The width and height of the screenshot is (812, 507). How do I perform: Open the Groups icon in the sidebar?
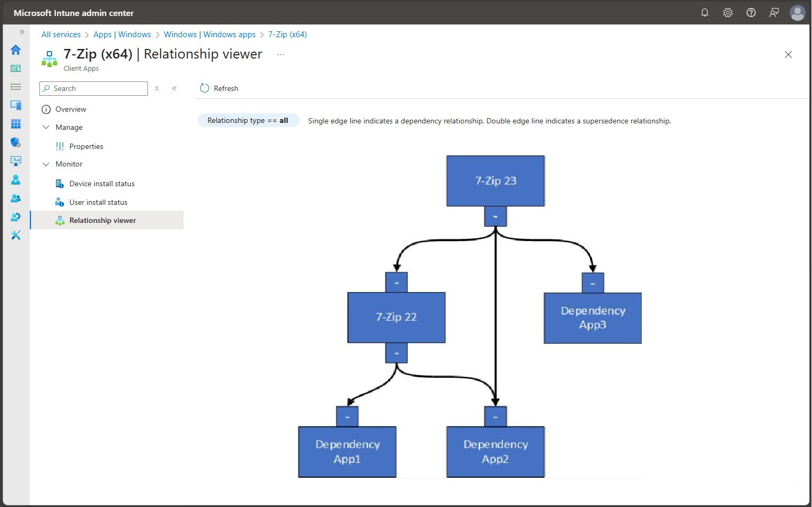coord(16,198)
